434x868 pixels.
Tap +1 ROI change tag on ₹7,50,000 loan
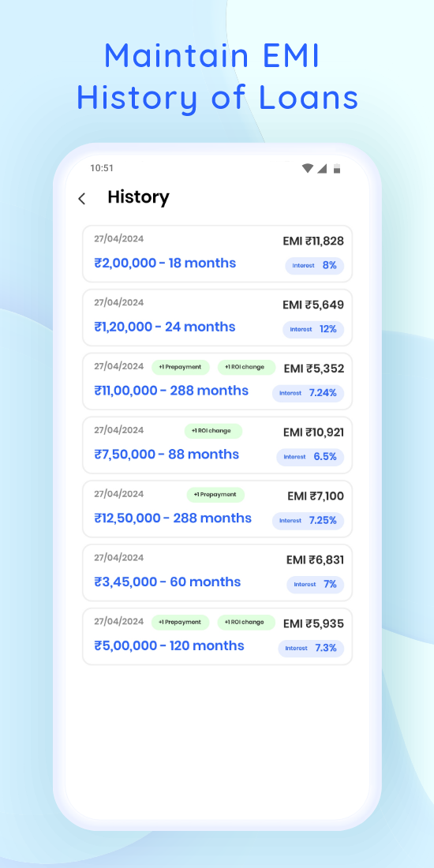coord(213,431)
